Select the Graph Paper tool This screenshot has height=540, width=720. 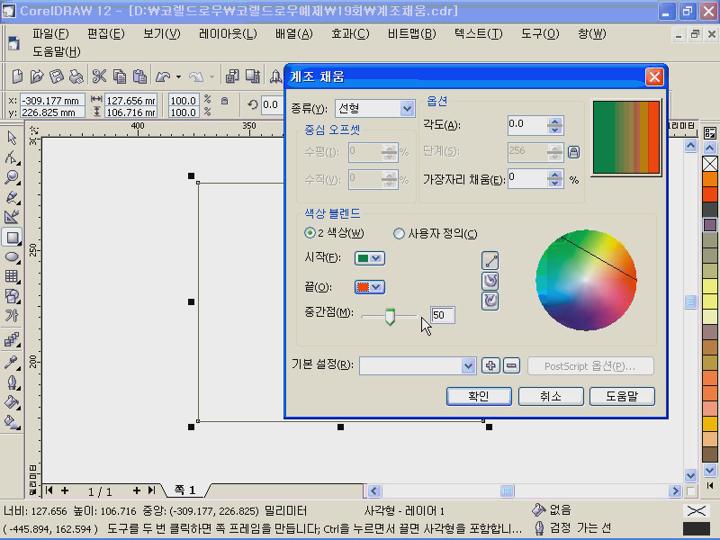point(11,276)
